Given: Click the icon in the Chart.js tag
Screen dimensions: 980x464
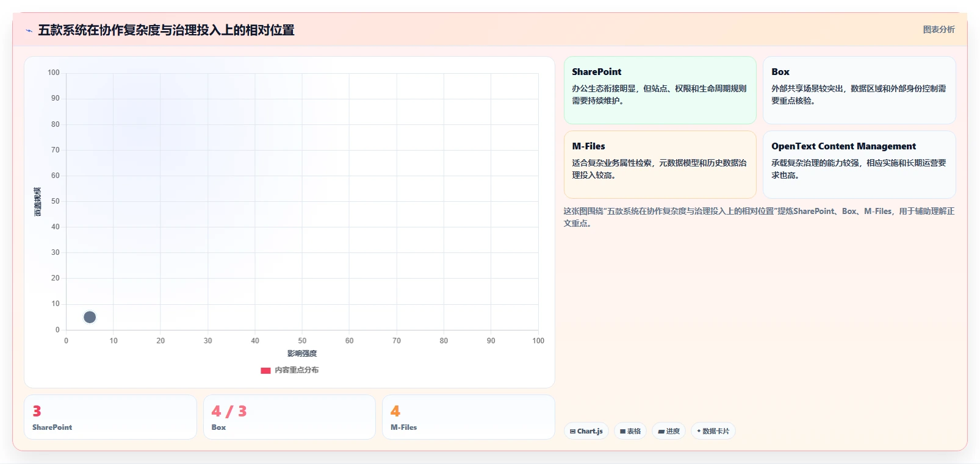Looking at the screenshot, I should coord(572,431).
